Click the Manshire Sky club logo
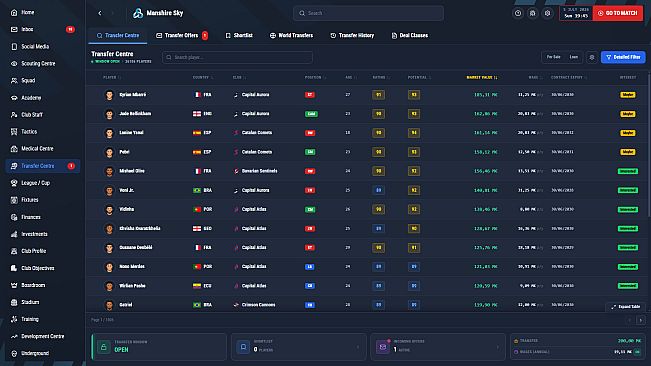The image size is (651, 366). (x=138, y=13)
